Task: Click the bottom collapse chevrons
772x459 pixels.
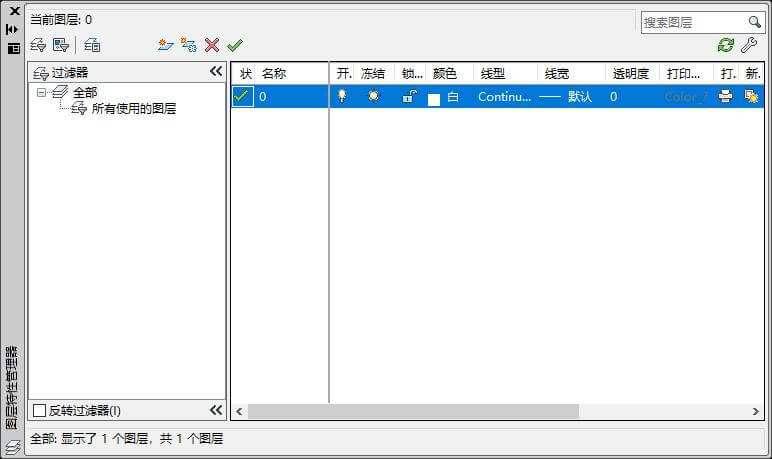Action: coord(216,410)
